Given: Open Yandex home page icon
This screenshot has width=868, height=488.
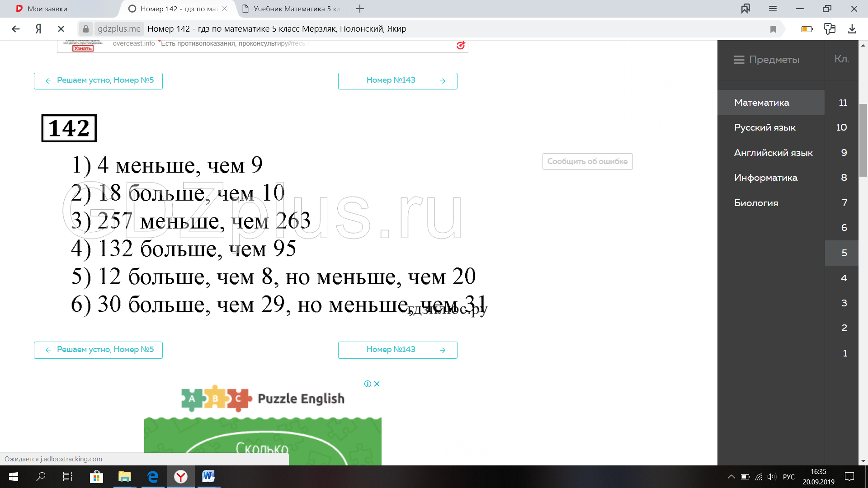Looking at the screenshot, I should click(38, 29).
